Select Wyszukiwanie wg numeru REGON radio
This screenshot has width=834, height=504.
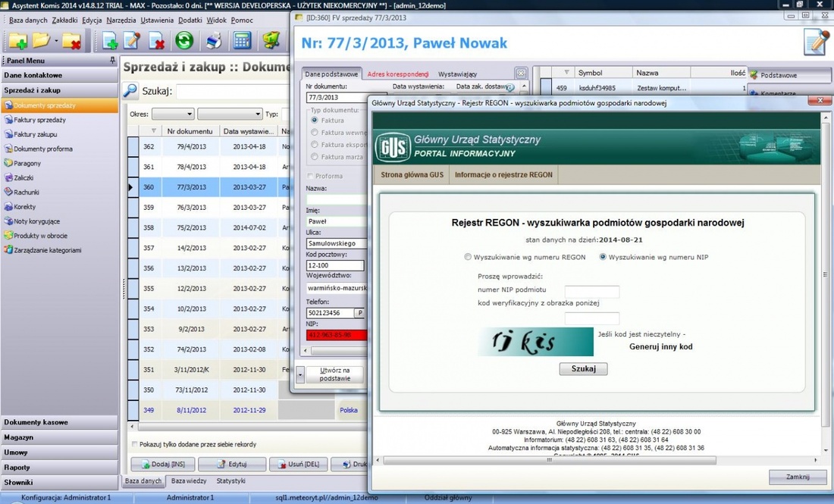pos(468,257)
